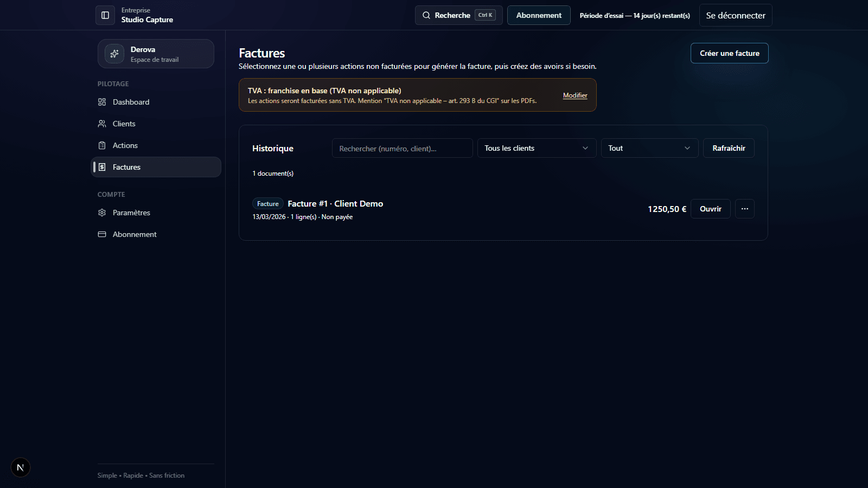Open the Dashboard grid icon
This screenshot has width=868, height=488.
click(x=102, y=102)
